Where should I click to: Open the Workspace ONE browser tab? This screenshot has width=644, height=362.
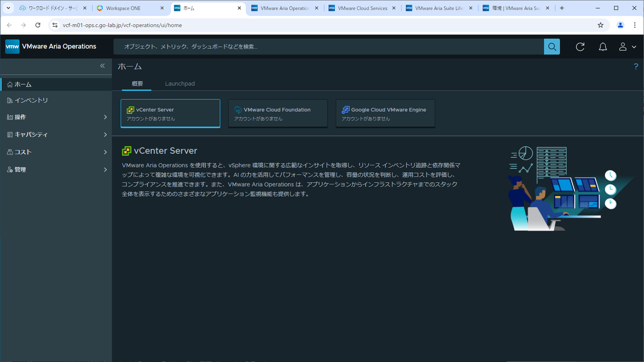[x=129, y=9]
